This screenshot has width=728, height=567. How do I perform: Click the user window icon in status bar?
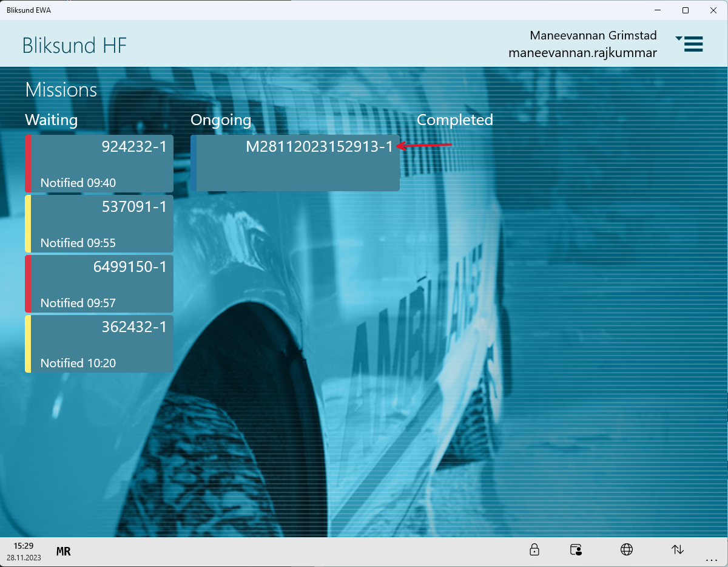(576, 550)
